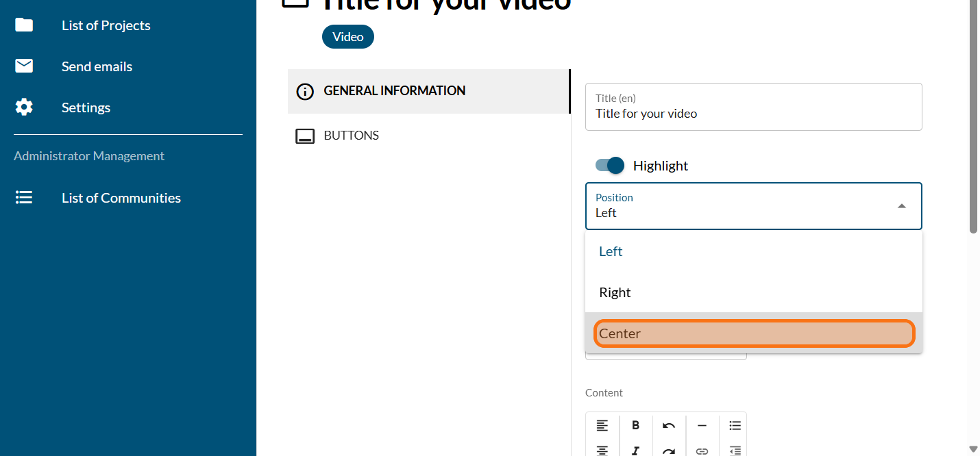
Task: Collapse the Position dropdown using its arrow
Action: click(x=902, y=206)
